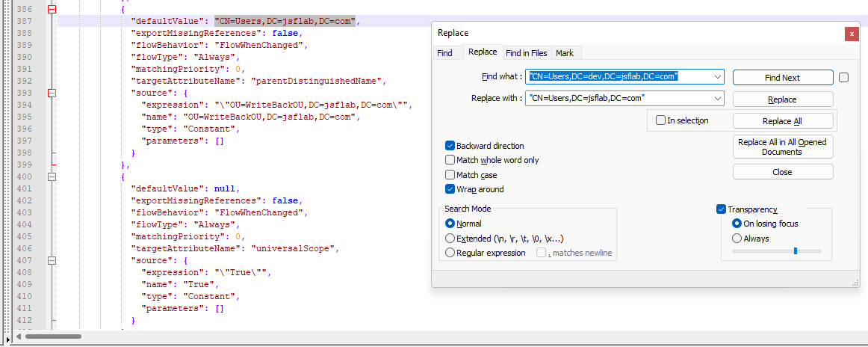Close the Replace dialog with red X
868x347 pixels.
[x=852, y=34]
